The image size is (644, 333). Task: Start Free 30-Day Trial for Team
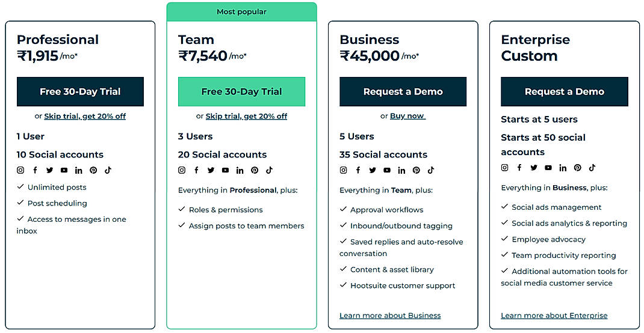(x=241, y=91)
